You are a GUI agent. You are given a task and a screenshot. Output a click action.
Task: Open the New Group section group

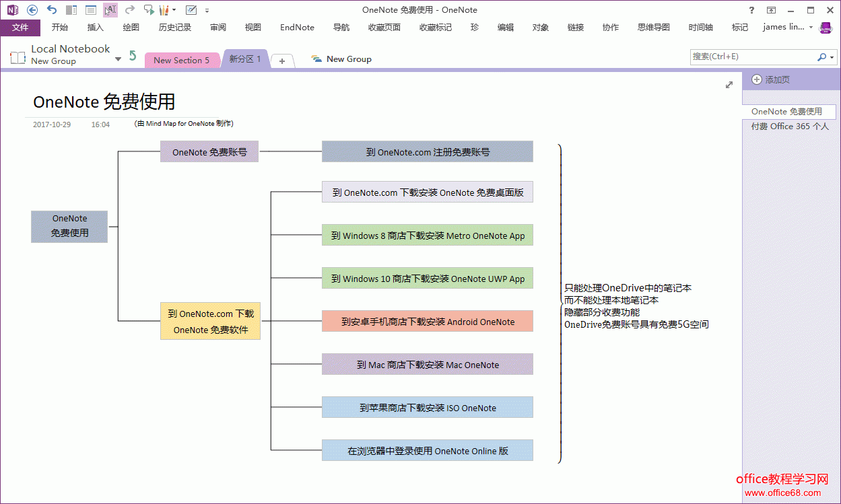(x=341, y=59)
